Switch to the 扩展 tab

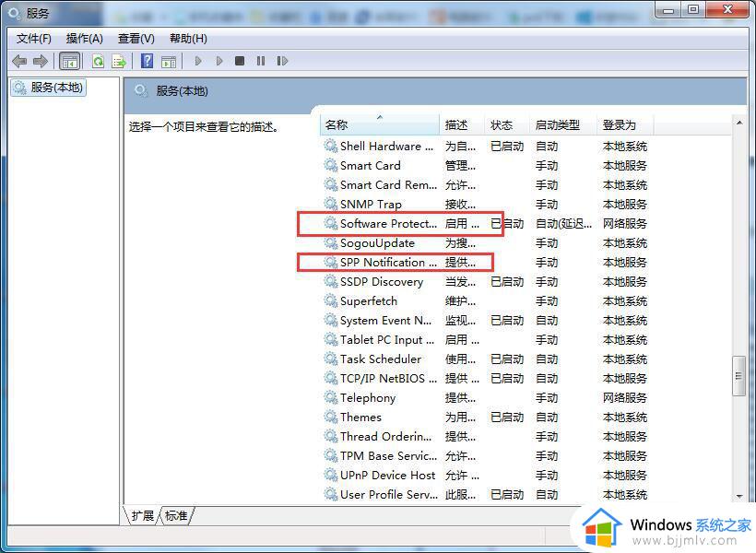click(143, 516)
